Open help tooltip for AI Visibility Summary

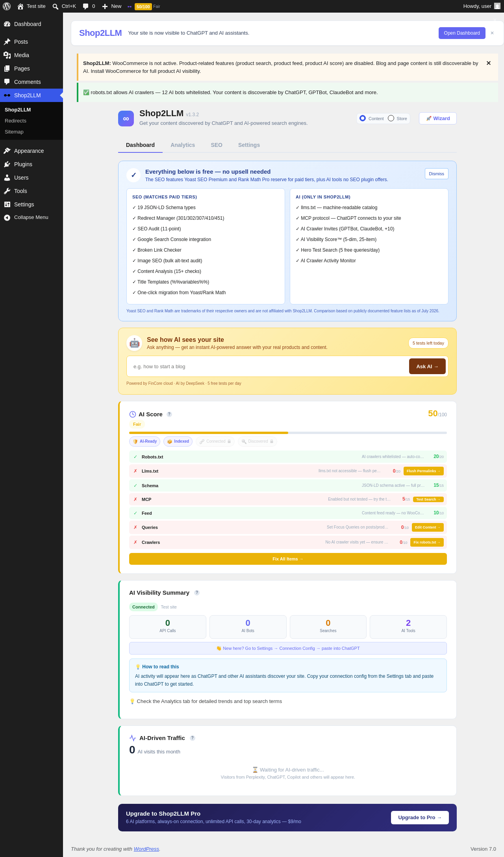coord(197,593)
